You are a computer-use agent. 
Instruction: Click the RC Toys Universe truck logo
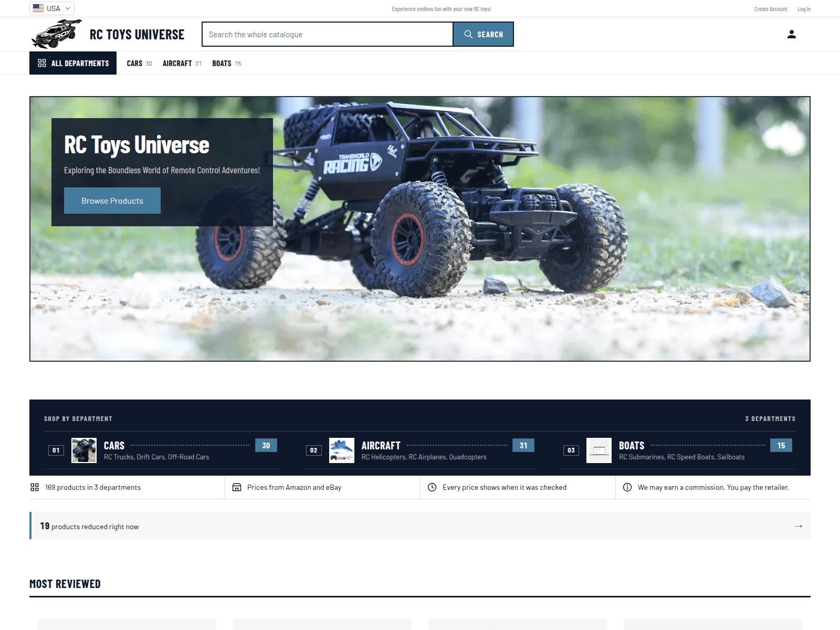coord(57,34)
